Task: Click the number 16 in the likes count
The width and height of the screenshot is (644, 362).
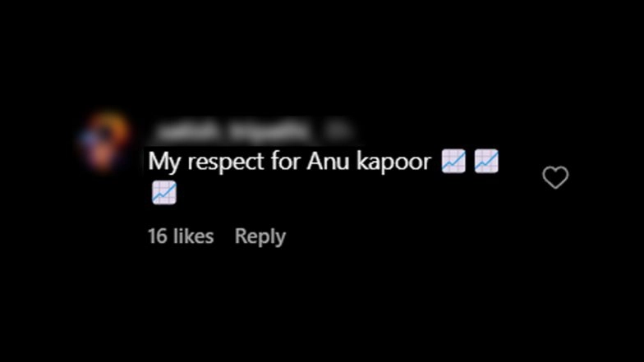Action: pos(158,236)
